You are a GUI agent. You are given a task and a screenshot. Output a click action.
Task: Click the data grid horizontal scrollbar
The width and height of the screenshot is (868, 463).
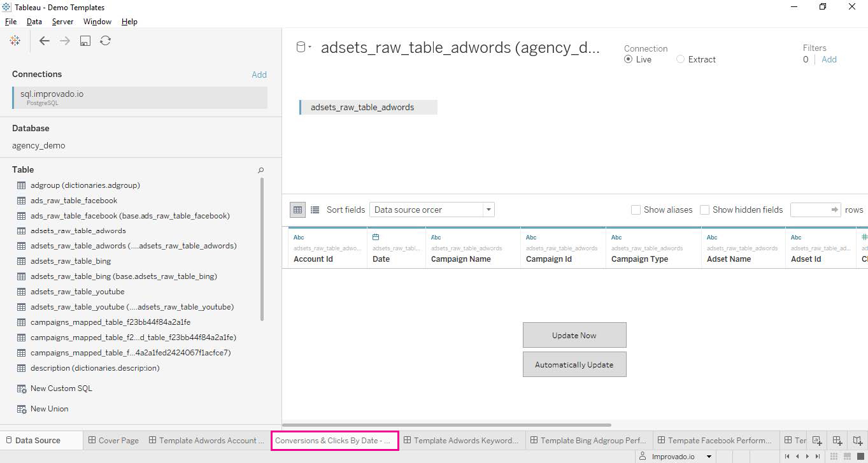point(446,425)
